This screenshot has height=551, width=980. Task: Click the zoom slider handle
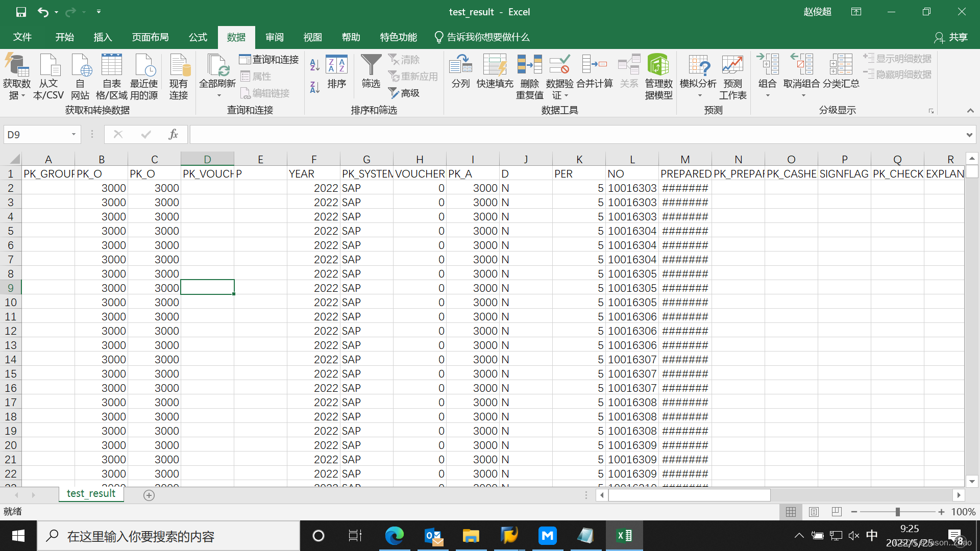pos(897,512)
